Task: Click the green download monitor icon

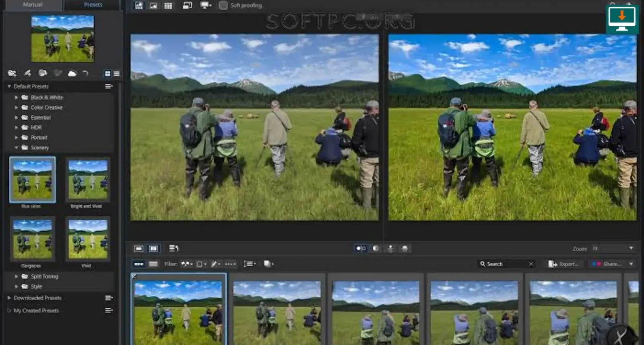Action: click(x=622, y=19)
